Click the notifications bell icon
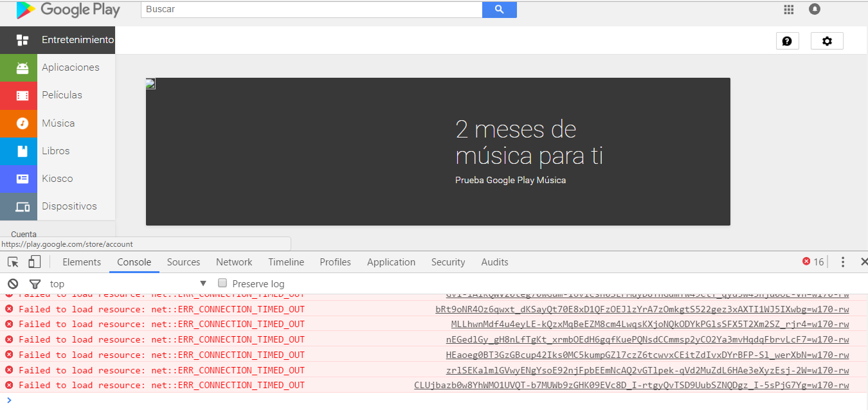Image resolution: width=868 pixels, height=410 pixels. point(815,9)
